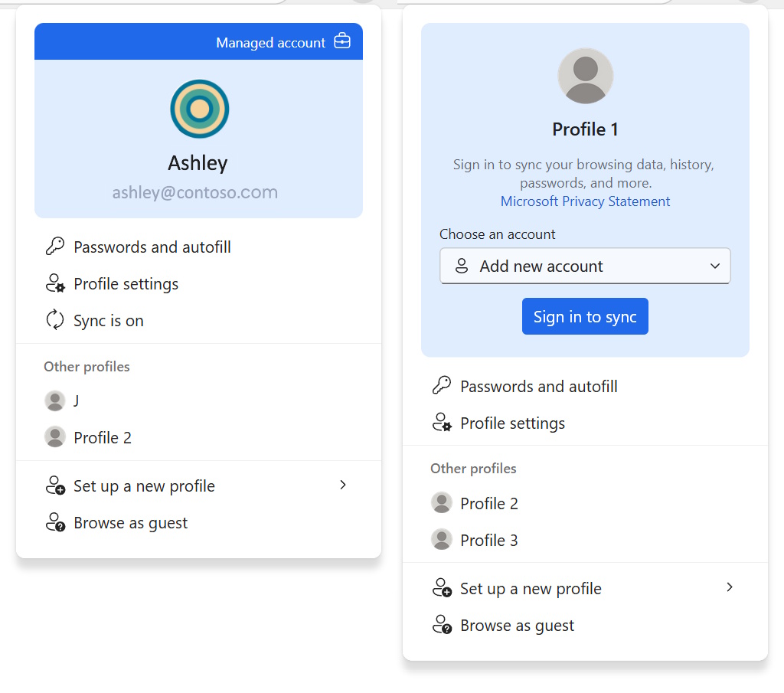The height and width of the screenshot is (693, 784).
Task: Open Profile settings under Profile 1
Action: 512,423
